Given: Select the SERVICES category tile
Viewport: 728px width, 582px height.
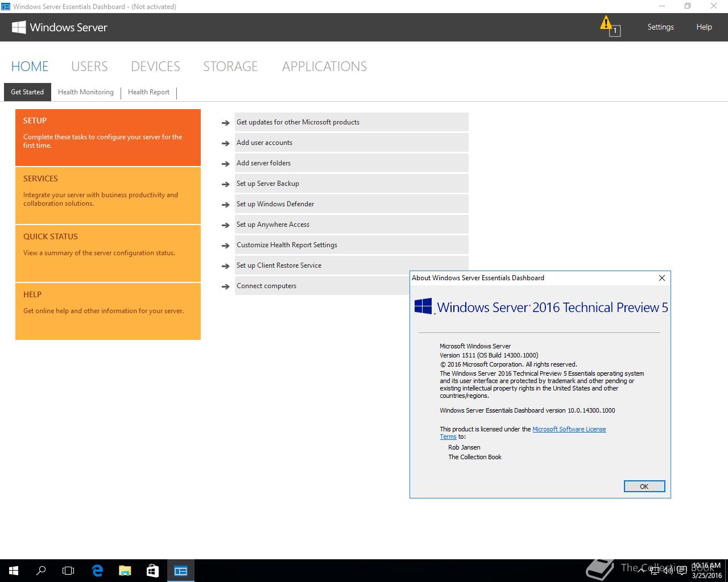Looking at the screenshot, I should point(108,196).
